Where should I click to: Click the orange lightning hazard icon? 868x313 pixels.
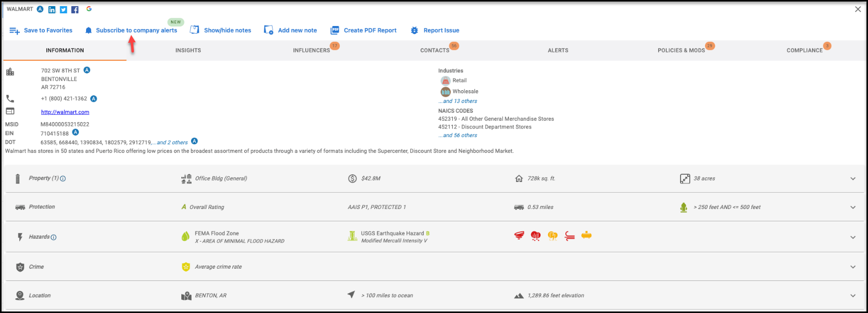[x=553, y=236]
